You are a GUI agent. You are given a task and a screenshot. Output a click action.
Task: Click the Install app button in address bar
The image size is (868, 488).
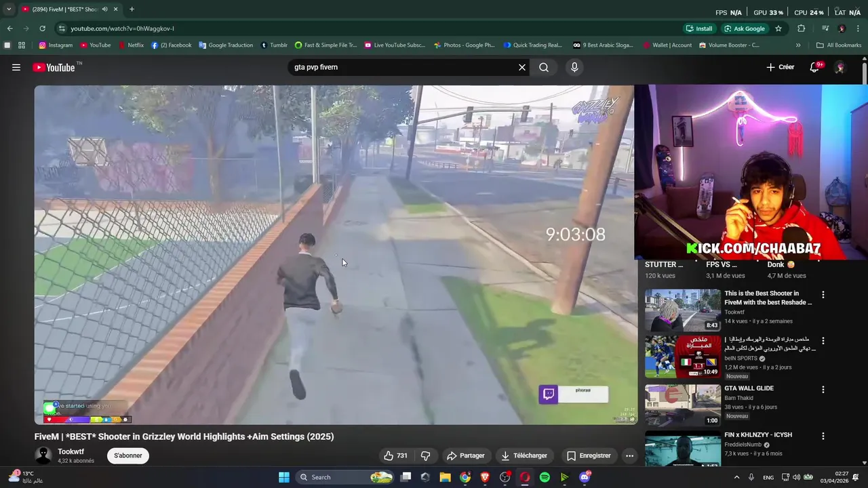[699, 28]
